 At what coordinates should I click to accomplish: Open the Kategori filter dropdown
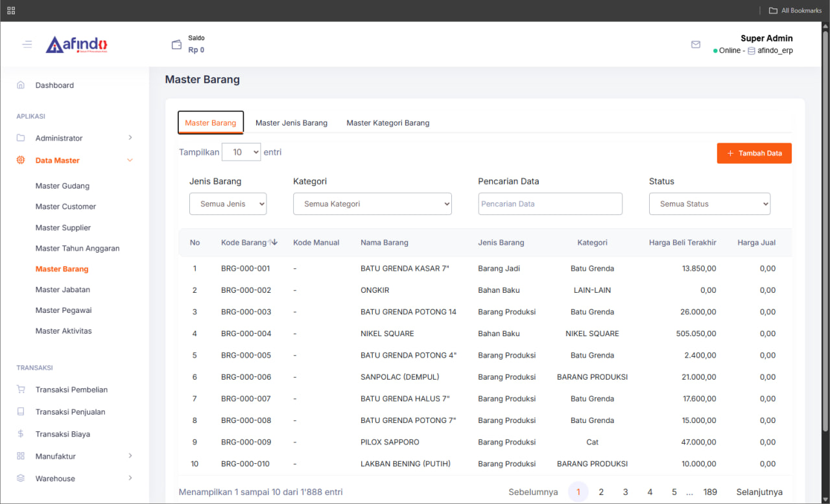tap(372, 203)
